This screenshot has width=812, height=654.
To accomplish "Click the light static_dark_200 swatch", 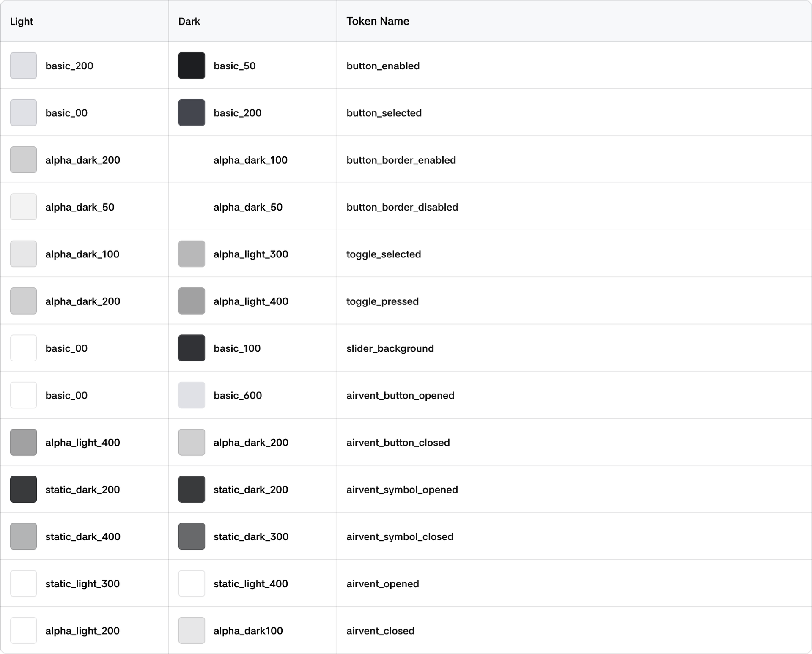I will click(23, 489).
